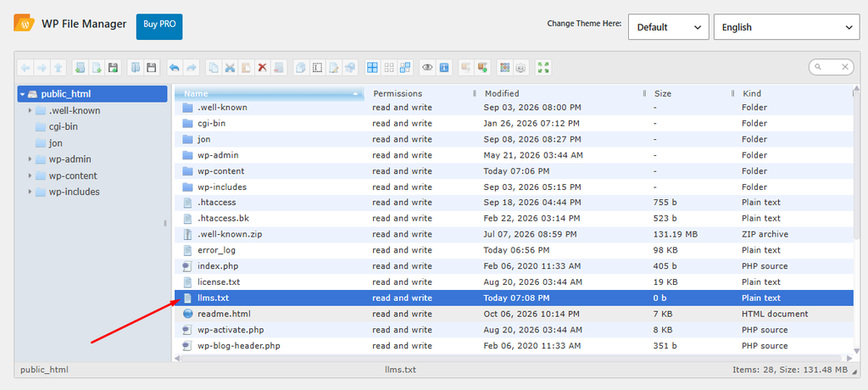Screen dimensions: 868x390
Task: Click the Undo arrow icon
Action: tap(175, 68)
